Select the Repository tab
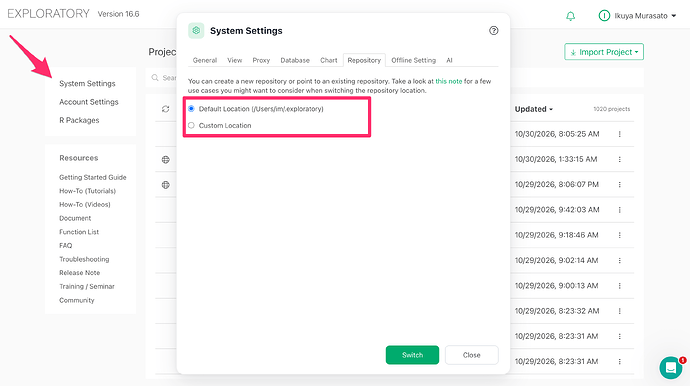Image resolution: width=690 pixels, height=386 pixels. coord(364,60)
